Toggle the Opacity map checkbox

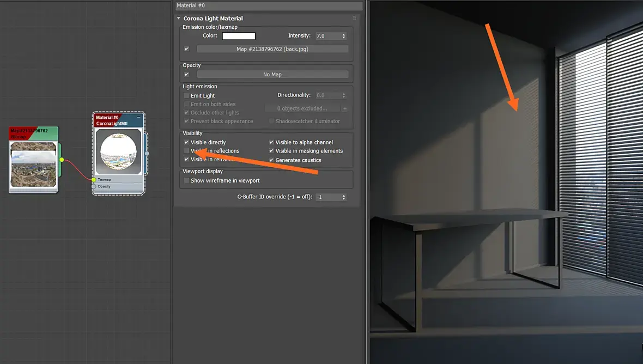point(186,74)
